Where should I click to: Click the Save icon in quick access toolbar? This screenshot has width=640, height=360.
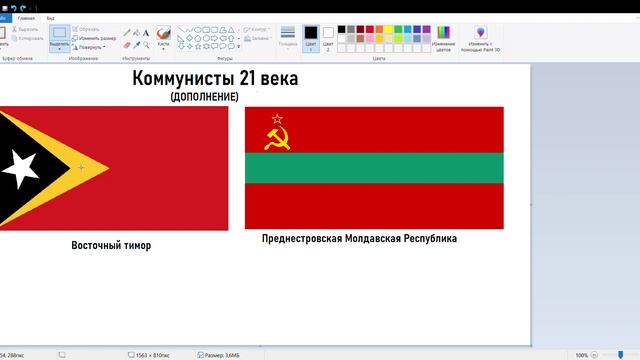[5, 8]
